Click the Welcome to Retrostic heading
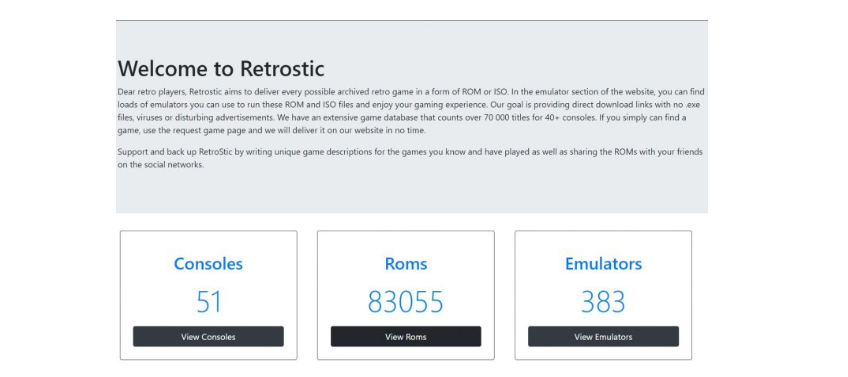 pyautogui.click(x=221, y=69)
